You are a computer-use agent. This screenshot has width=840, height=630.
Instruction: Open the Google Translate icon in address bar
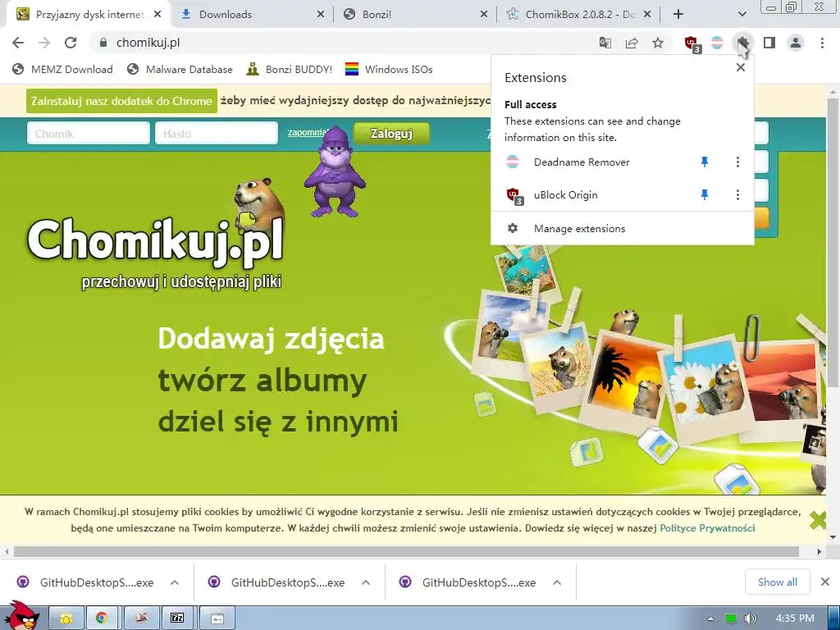point(605,43)
